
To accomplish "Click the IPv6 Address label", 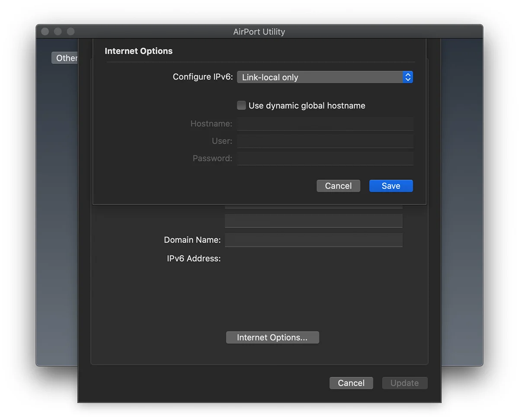I will [x=194, y=259].
